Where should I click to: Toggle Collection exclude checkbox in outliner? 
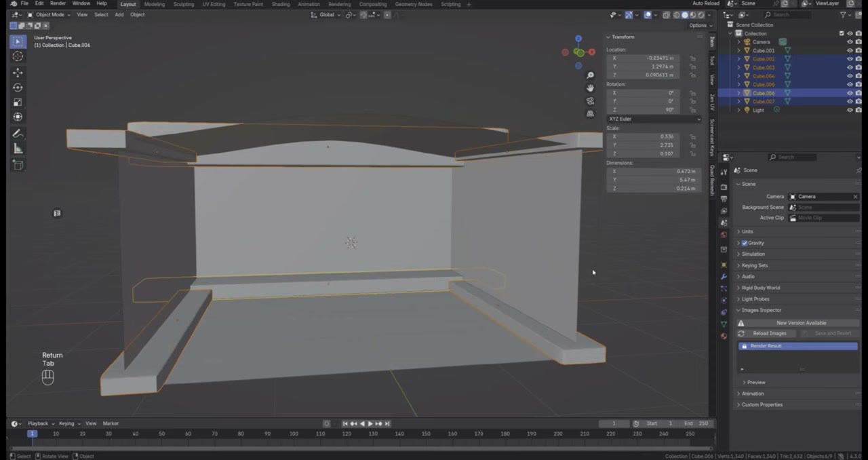tap(842, 33)
